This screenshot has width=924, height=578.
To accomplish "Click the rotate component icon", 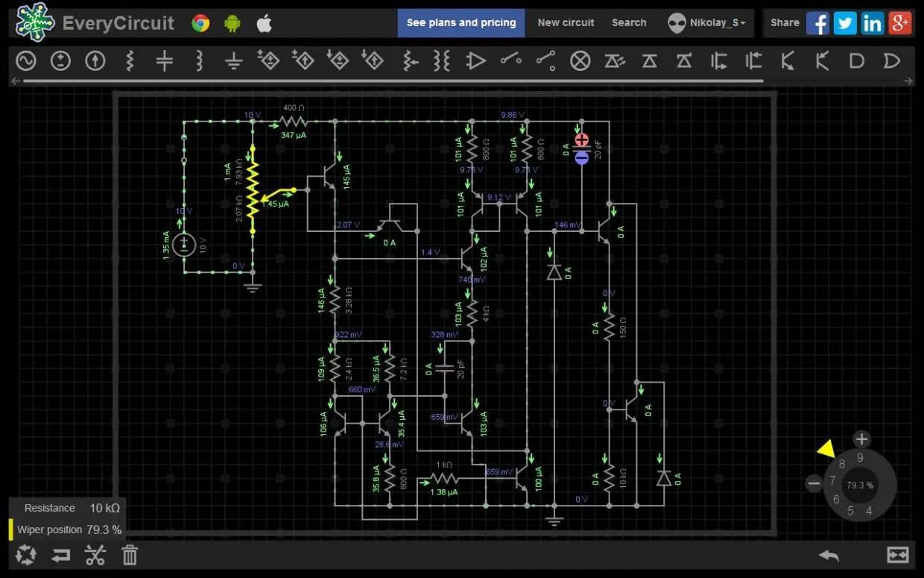I will click(26, 555).
